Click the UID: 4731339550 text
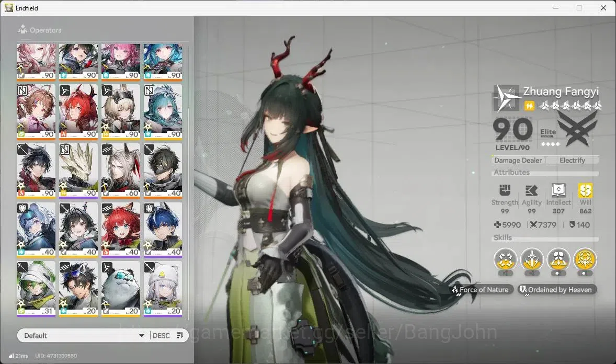This screenshot has width=616, height=364. click(x=56, y=356)
